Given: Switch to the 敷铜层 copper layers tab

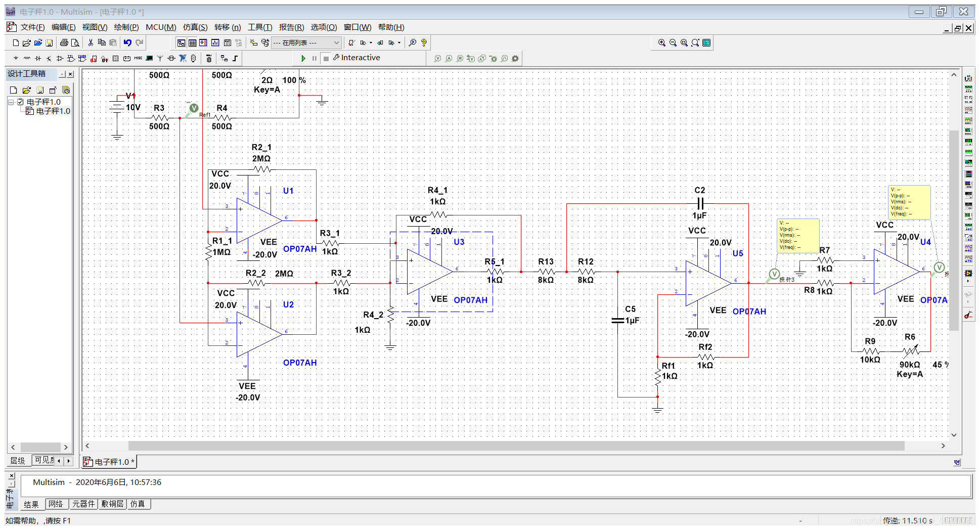Looking at the screenshot, I should 112,504.
